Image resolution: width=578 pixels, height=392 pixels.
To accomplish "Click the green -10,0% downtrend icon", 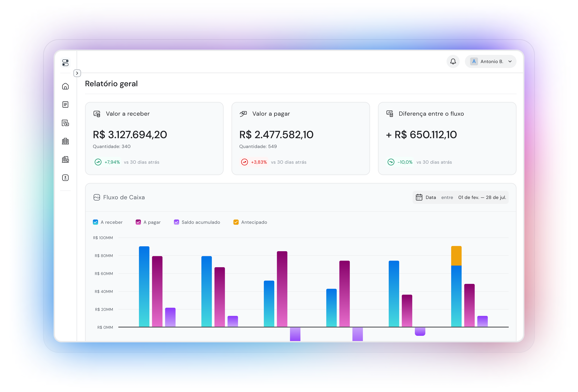I will [391, 162].
